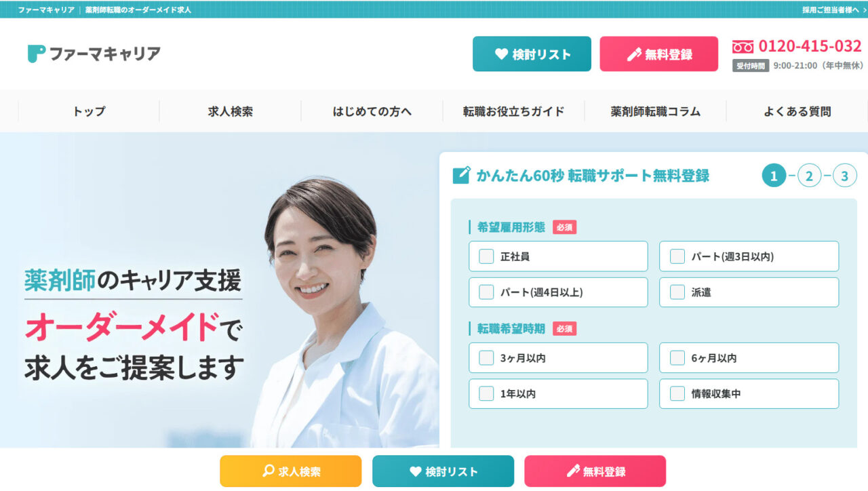Click the pencil icon on bottom 無料登録 button
The height and width of the screenshot is (491, 868).
point(573,471)
